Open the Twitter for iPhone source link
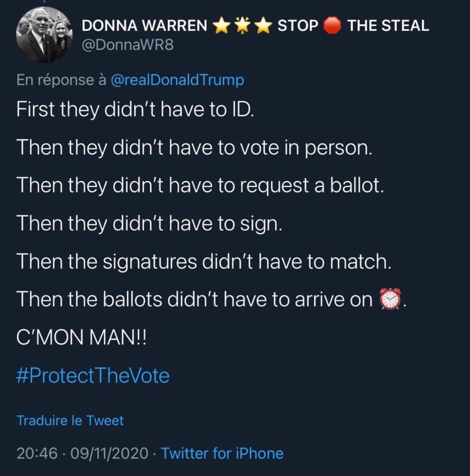 222,453
